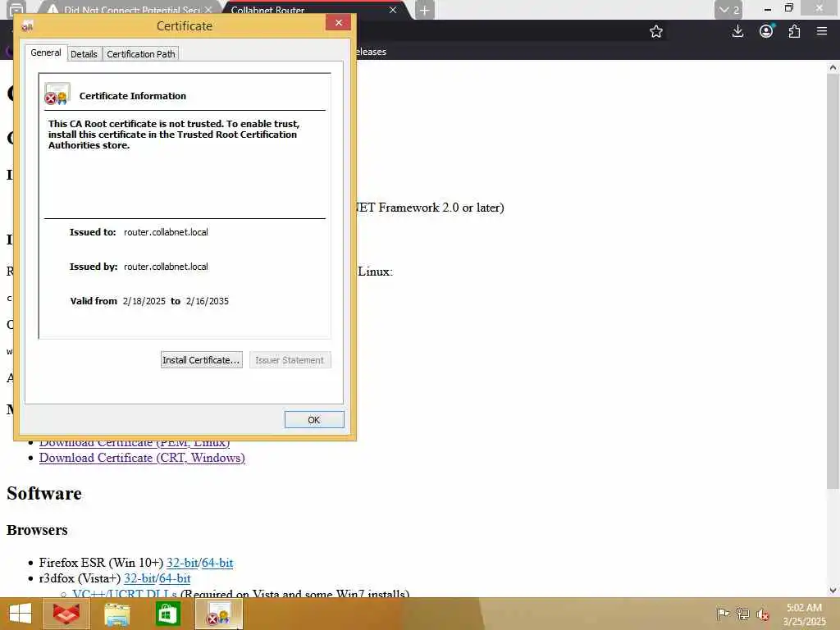The width and height of the screenshot is (840, 630).
Task: Open the red fox browser in the taskbar
Action: click(x=66, y=614)
